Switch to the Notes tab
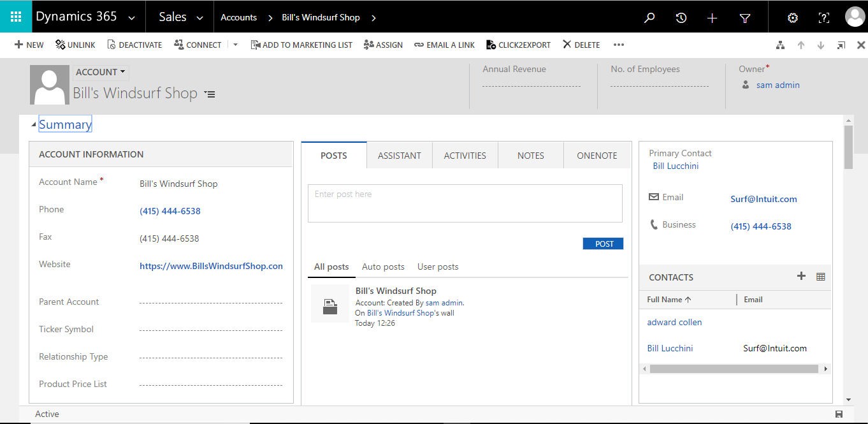868x424 pixels. click(x=531, y=156)
